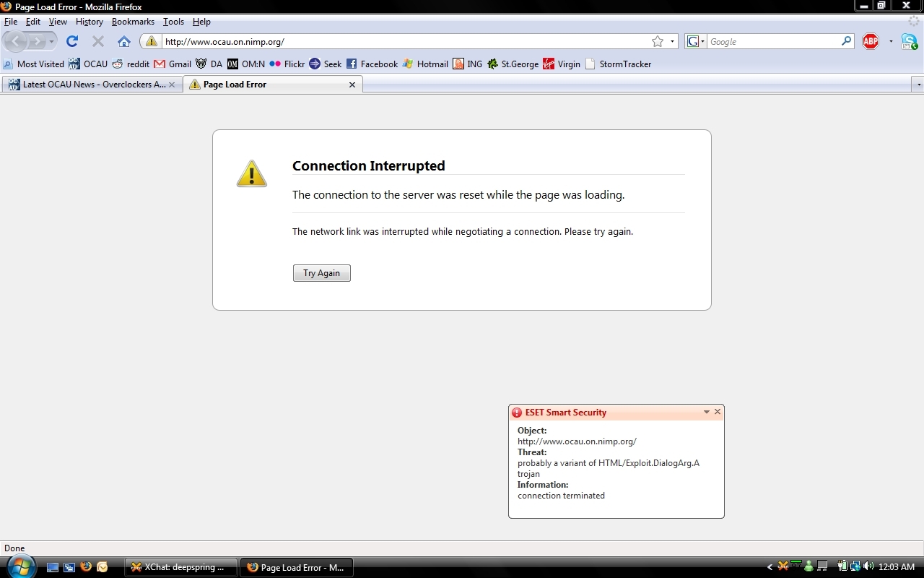This screenshot has width=924, height=578.
Task: Go back with the Back arrow button
Action: click(x=16, y=41)
